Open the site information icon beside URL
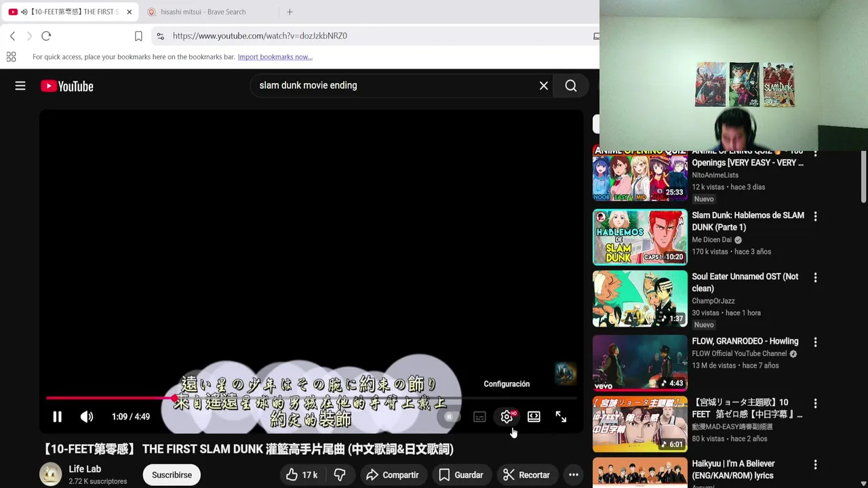The width and height of the screenshot is (868, 488). click(160, 36)
